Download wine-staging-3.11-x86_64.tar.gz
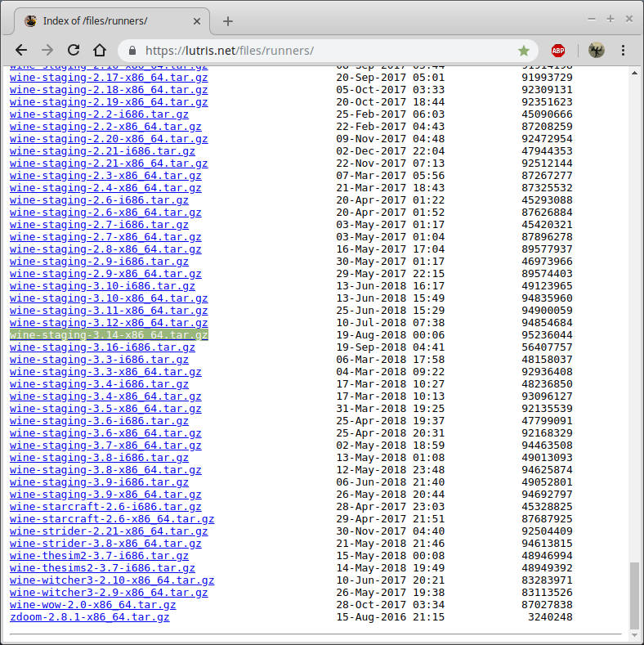This screenshot has width=644, height=645. click(x=109, y=311)
